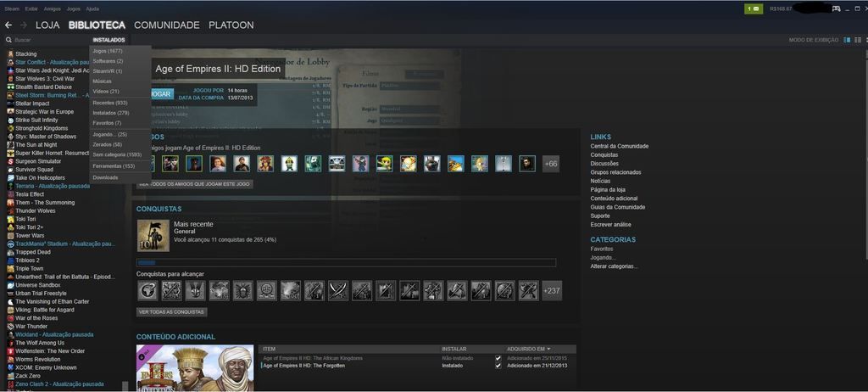Click the JOGAR play button
Viewport: 868px width, 392px height.
tap(161, 94)
